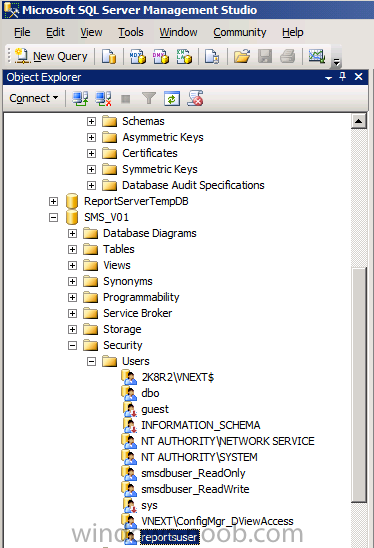
Task: Click the Stop square icon
Action: pyautogui.click(x=125, y=99)
